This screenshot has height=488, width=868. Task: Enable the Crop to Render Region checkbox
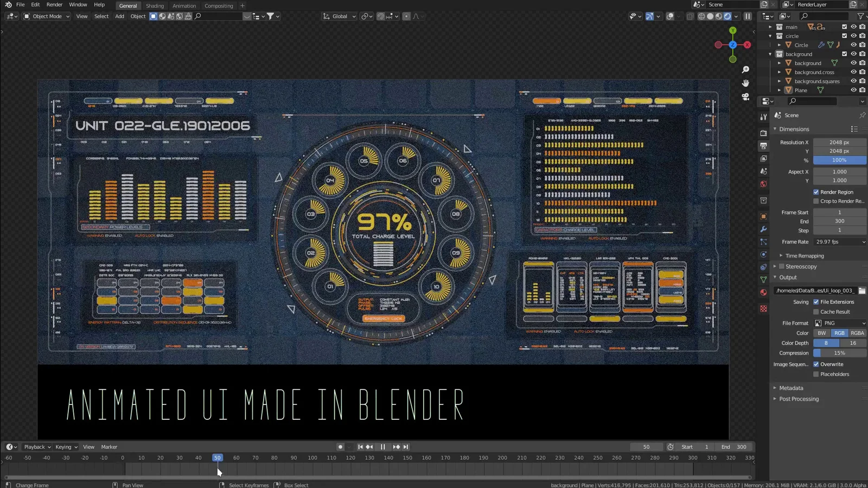point(816,201)
